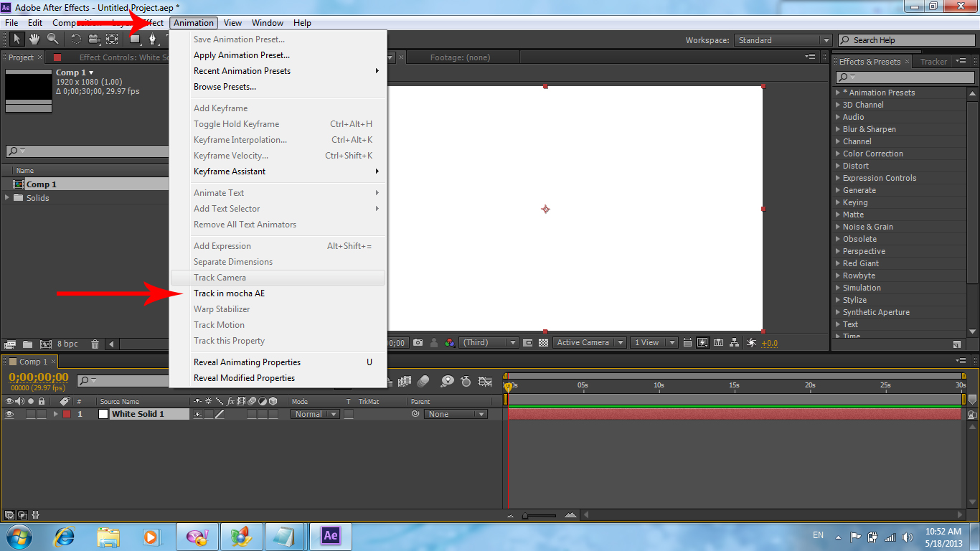
Task: Open Windows Explorer from the taskbar
Action: (108, 536)
